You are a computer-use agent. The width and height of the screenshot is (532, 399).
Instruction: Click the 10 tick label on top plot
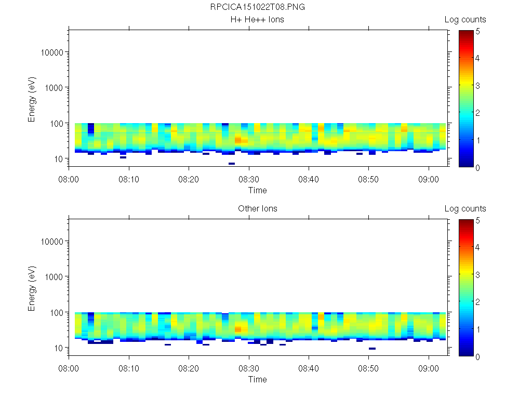point(59,159)
